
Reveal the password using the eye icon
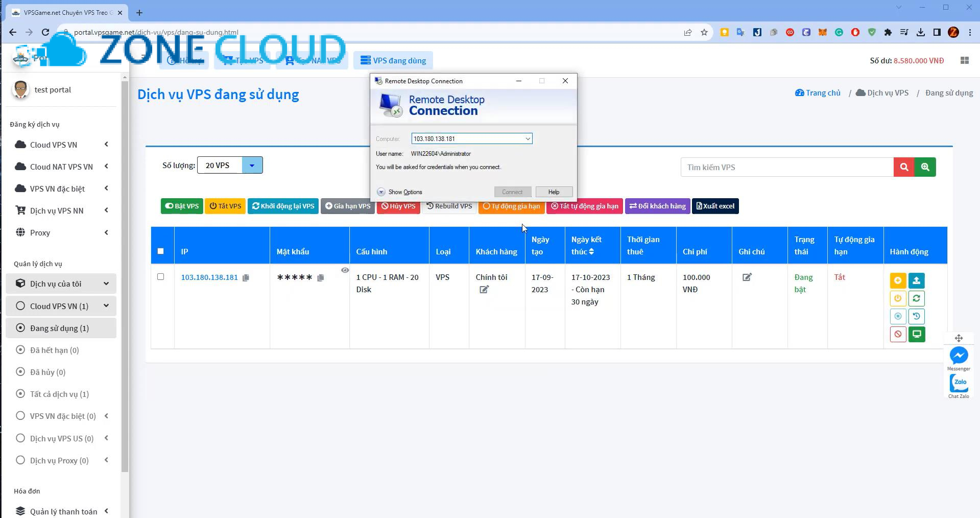tap(345, 270)
